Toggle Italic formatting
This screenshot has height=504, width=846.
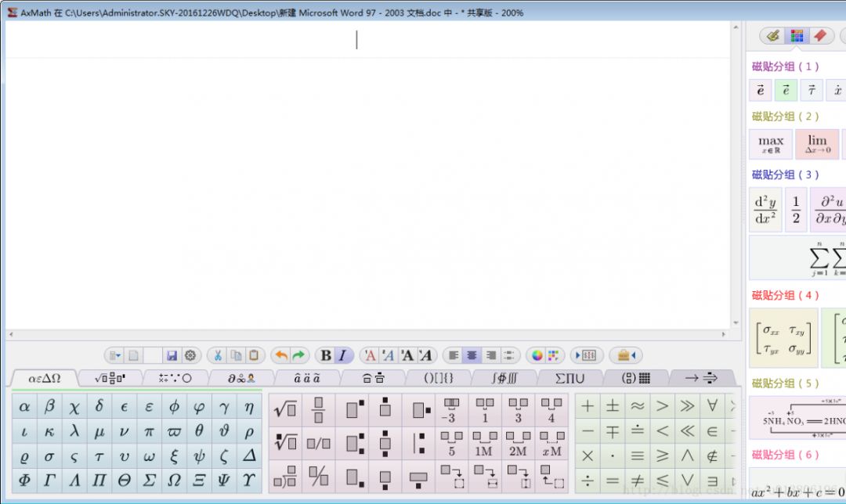(x=341, y=355)
